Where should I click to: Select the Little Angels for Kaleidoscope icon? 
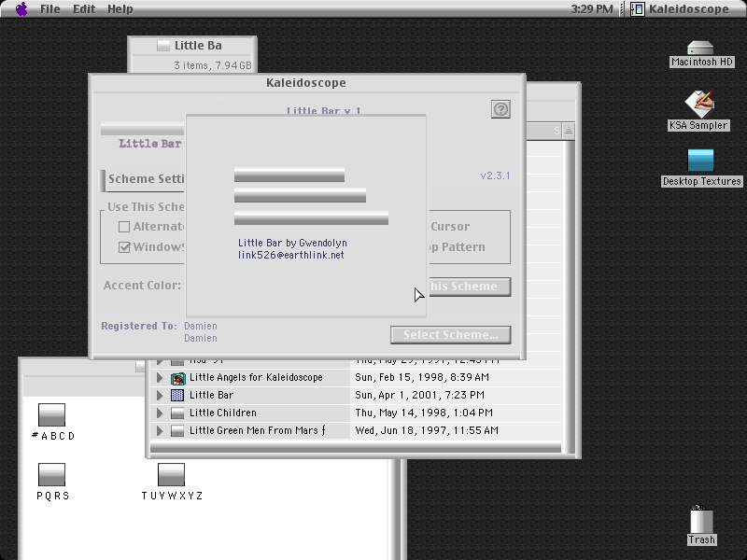coord(177,378)
